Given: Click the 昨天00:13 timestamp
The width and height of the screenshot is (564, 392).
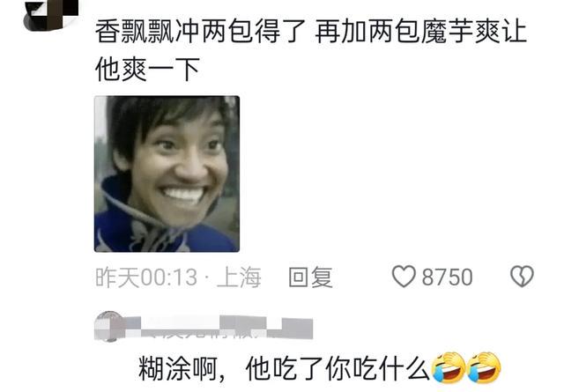Looking at the screenshot, I should [146, 277].
